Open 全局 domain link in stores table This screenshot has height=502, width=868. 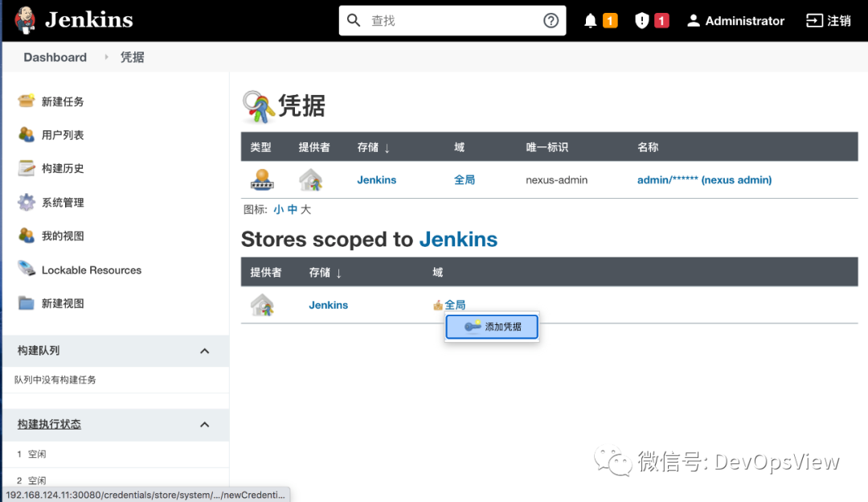[455, 305]
